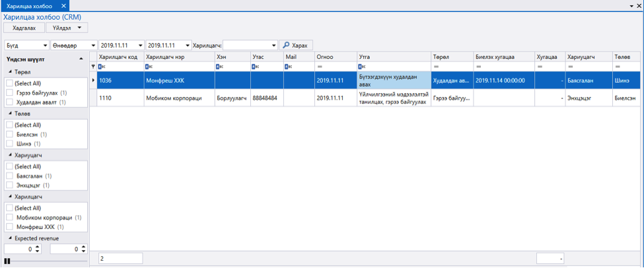Tick the Шинэ status checkbox
Screen dimensions: 644x268
[10, 144]
